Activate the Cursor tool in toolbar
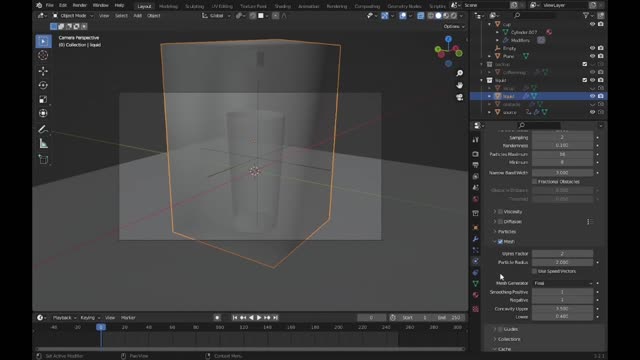 [43, 55]
